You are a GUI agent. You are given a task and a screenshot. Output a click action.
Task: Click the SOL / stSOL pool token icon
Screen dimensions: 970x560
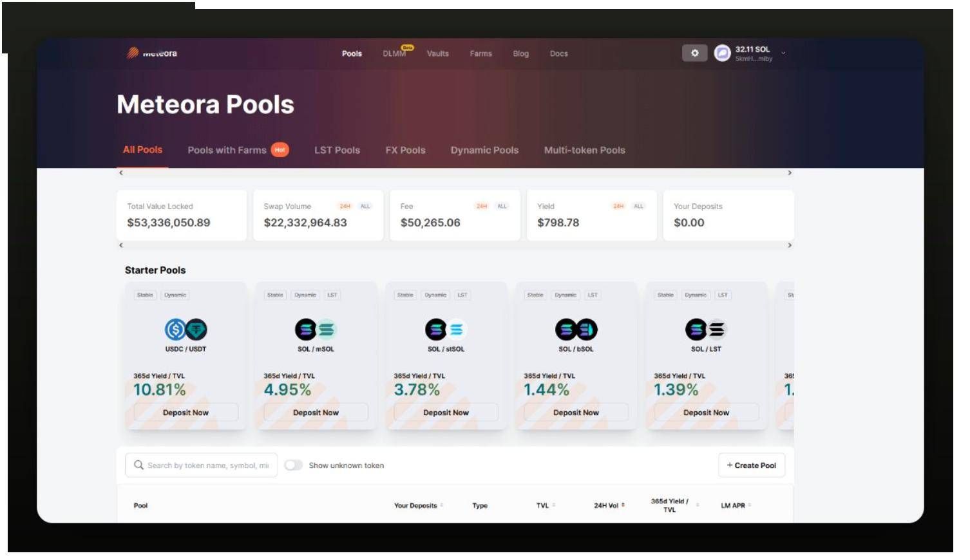coord(446,330)
